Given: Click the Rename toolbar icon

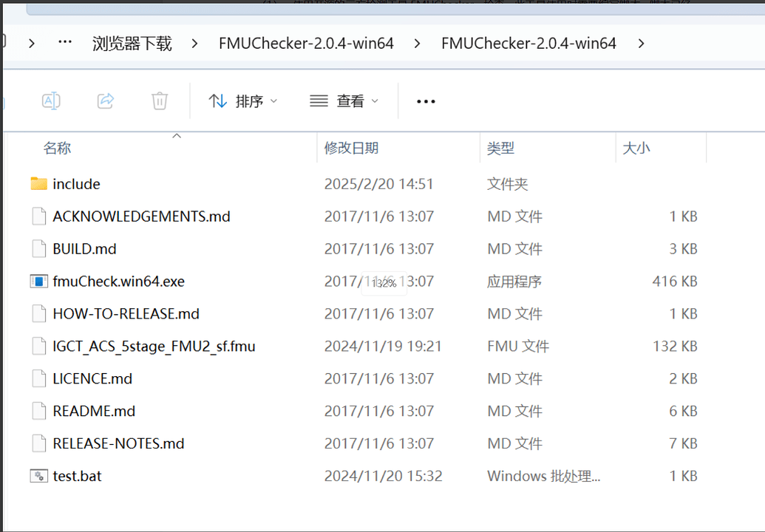Looking at the screenshot, I should coord(51,101).
